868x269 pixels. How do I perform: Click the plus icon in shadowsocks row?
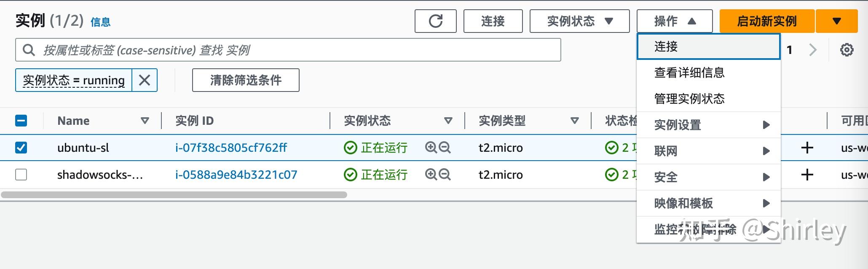pos(807,175)
